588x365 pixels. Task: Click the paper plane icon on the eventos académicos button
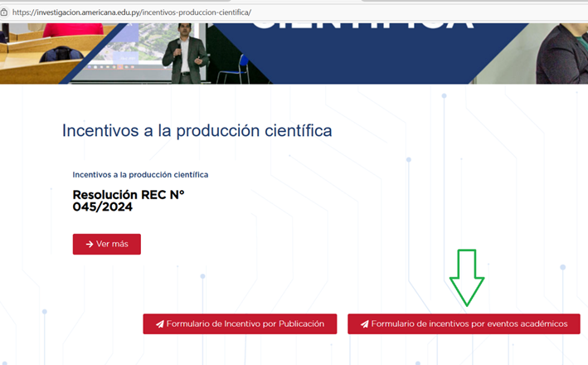click(364, 324)
